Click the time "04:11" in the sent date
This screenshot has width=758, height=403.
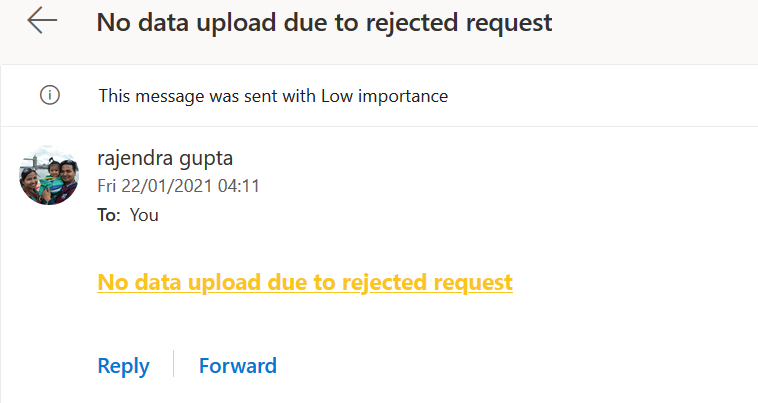pyautogui.click(x=240, y=186)
